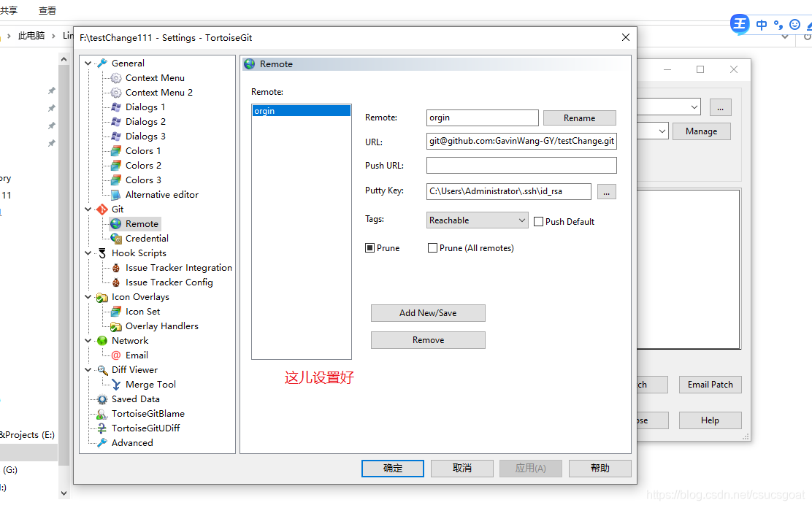Screen dimensions: 812x508
Task: Enable the Push Default checkbox
Action: [x=539, y=222]
